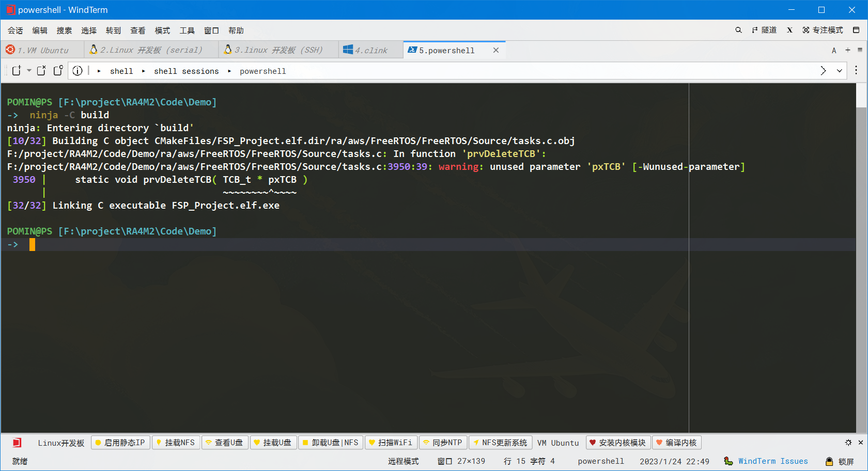
Task: Run the NFS更新系统 quick command
Action: pyautogui.click(x=500, y=443)
